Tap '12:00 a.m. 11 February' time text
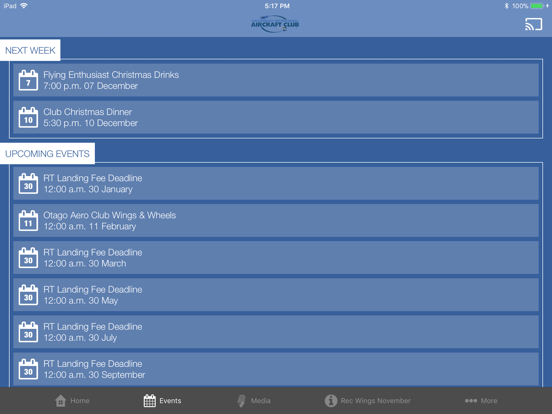The width and height of the screenshot is (552, 414). 90,226
